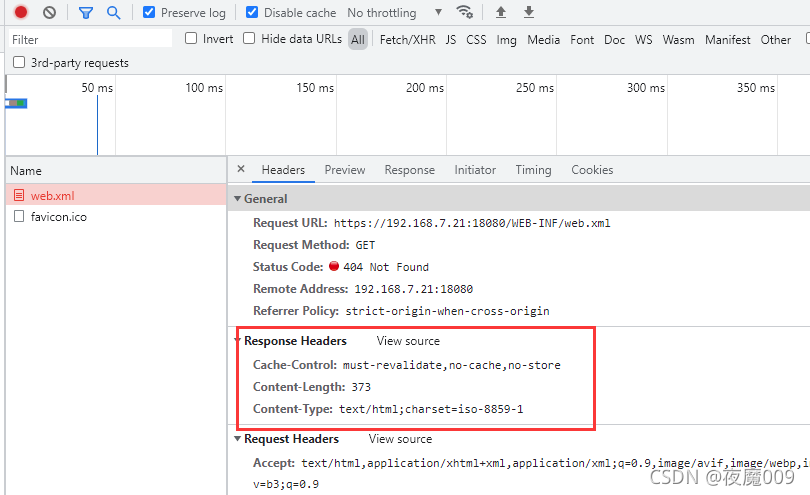Viewport: 810px width, 495px height.
Task: Click into the Filter text field
Action: (91, 39)
